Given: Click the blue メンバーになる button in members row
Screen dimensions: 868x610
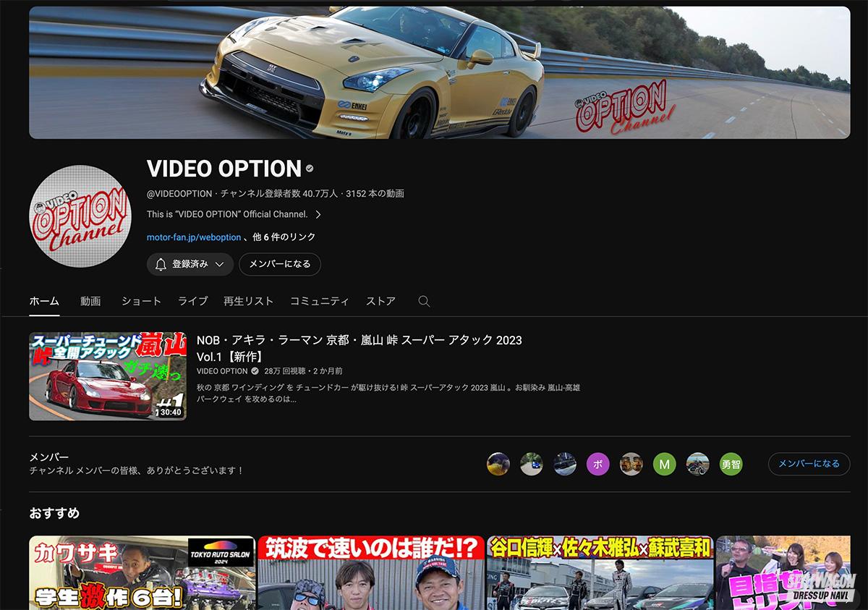Looking at the screenshot, I should 809,464.
